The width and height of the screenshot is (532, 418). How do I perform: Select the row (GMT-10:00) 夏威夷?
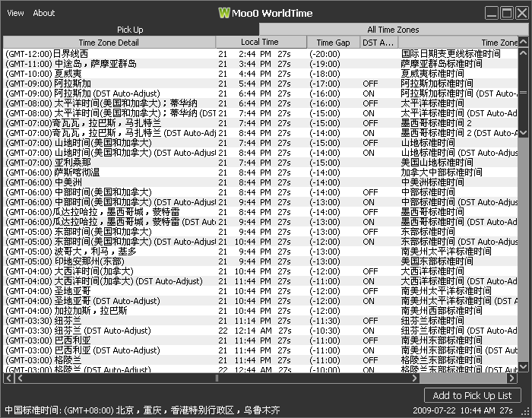(261, 74)
